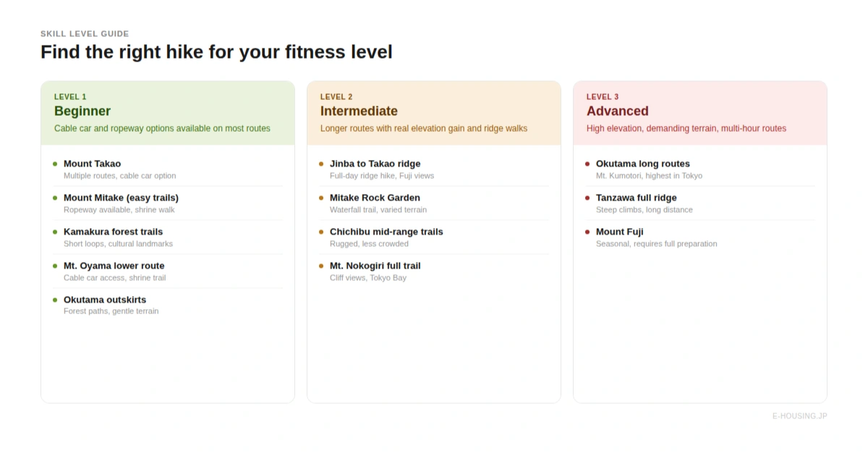Image resolution: width=868 pixels, height=456 pixels.
Task: Click the green bullet beside Okutama outskirts
Action: [x=55, y=300]
